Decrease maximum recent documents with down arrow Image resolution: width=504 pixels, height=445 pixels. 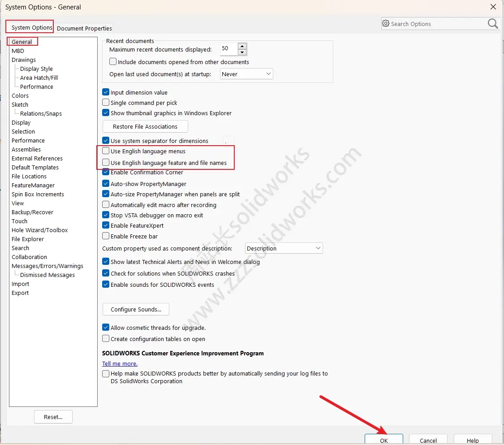(242, 52)
